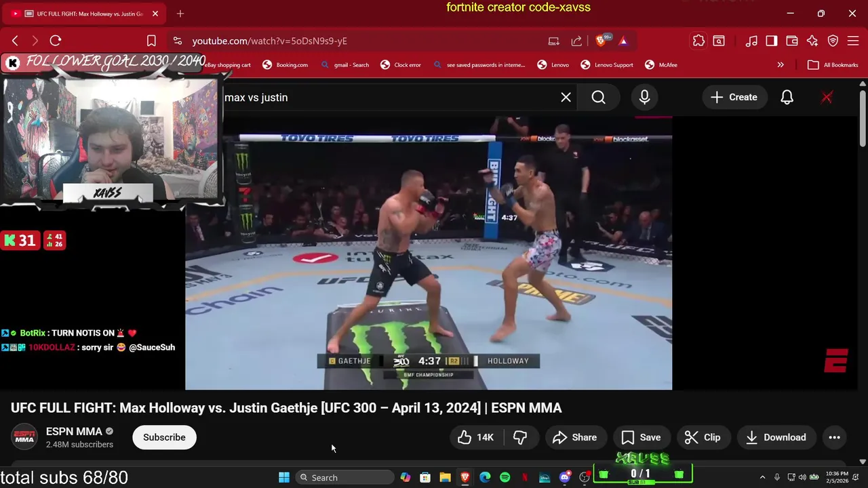
Task: Open the volume control in tray
Action: coord(803,477)
